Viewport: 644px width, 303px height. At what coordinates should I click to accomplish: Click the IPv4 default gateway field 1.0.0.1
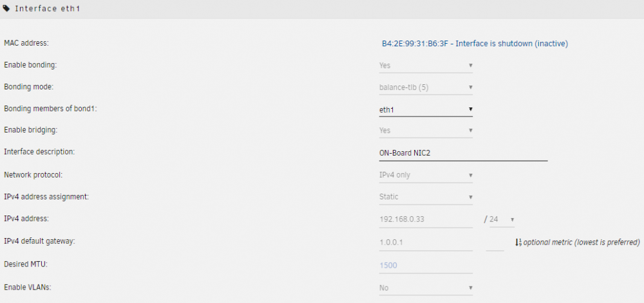click(426, 243)
